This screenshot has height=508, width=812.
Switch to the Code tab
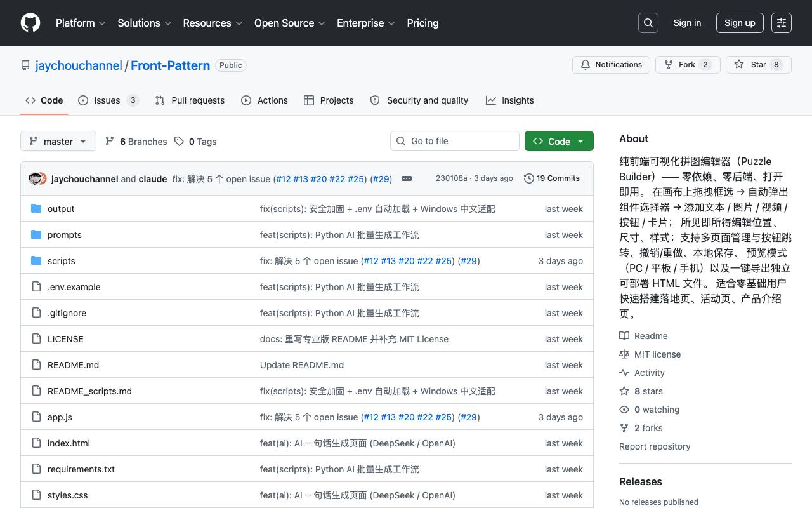click(x=44, y=100)
